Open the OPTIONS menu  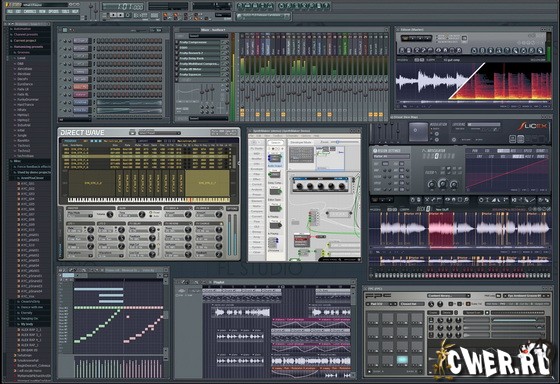[x=54, y=12]
